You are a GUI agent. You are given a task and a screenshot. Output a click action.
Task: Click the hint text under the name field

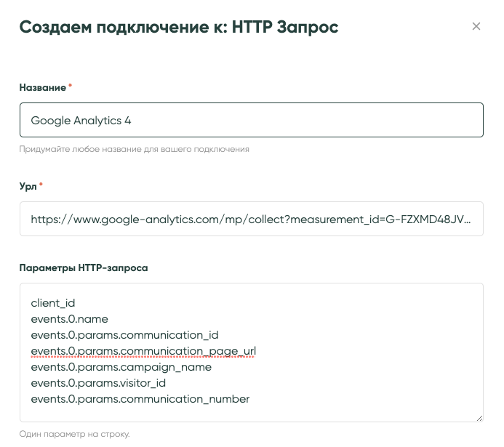(x=134, y=149)
